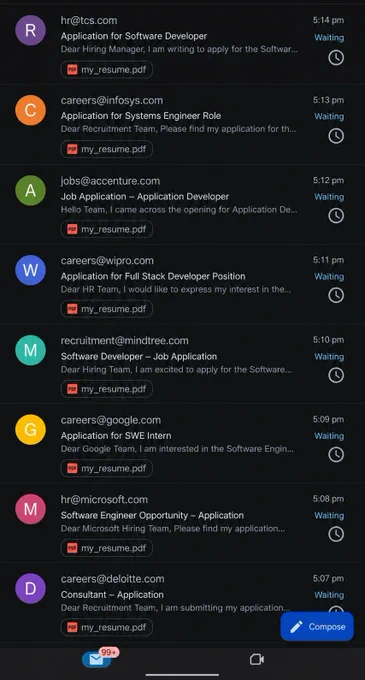The image size is (365, 680).
Task: Click the Waiting status on careers@infosys.com email
Action: [329, 117]
